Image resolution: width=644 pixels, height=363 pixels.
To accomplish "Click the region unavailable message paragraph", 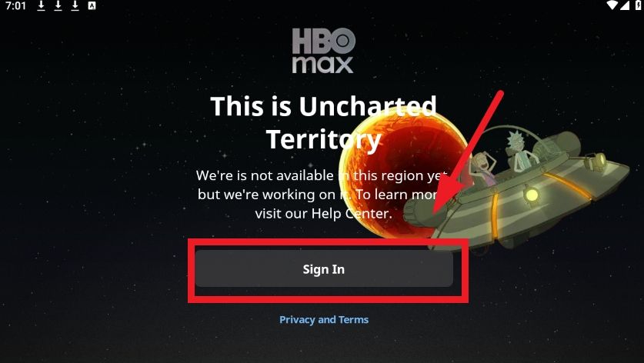I will click(323, 195).
